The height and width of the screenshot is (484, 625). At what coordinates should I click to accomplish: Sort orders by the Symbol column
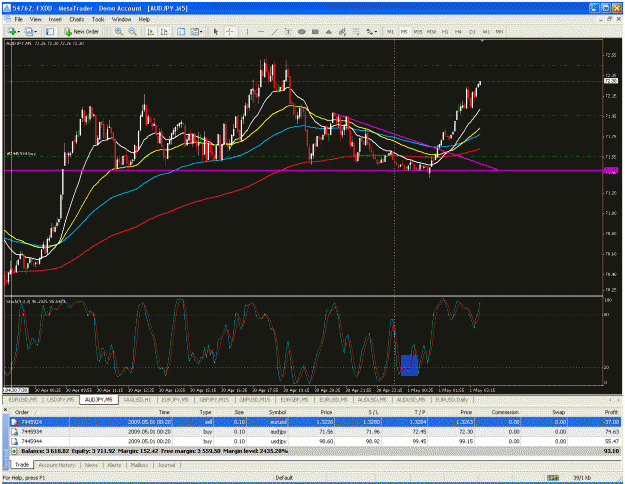point(277,412)
